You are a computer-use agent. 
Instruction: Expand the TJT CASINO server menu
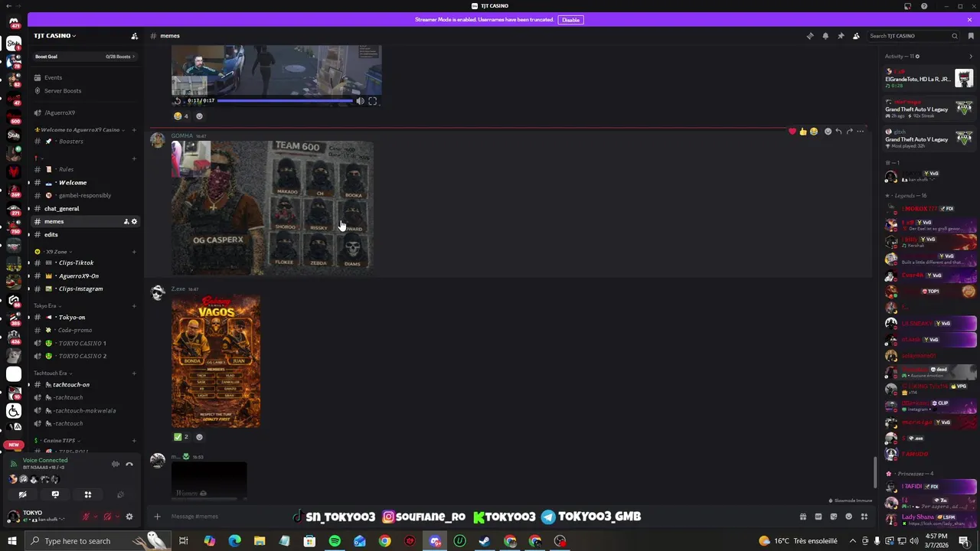(x=54, y=36)
